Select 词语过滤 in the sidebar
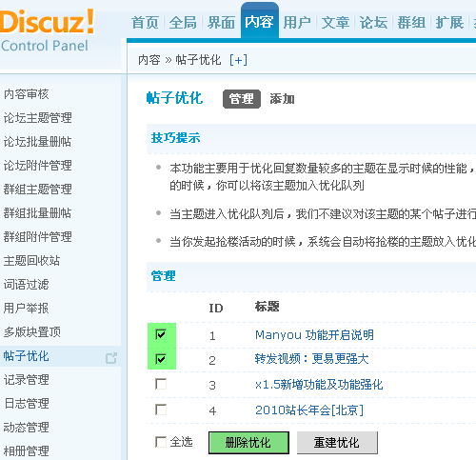 click(27, 284)
